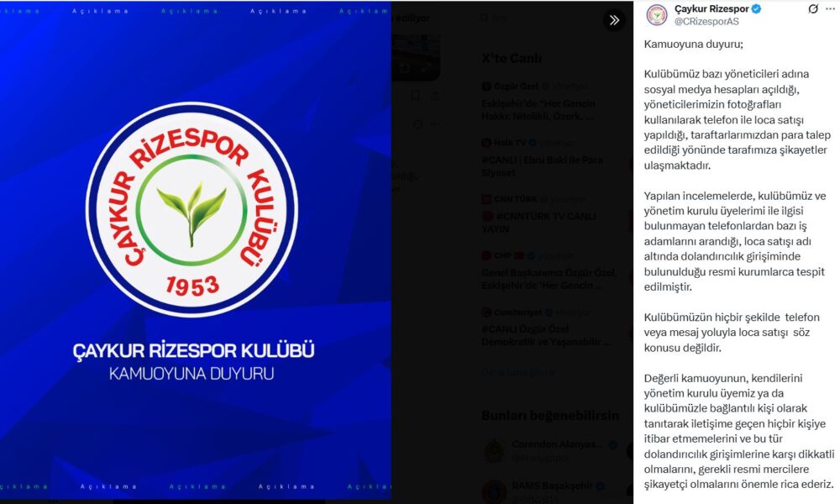Open Özgür Özel live broadcast entry
This screenshot has width=840, height=504.
(549, 102)
